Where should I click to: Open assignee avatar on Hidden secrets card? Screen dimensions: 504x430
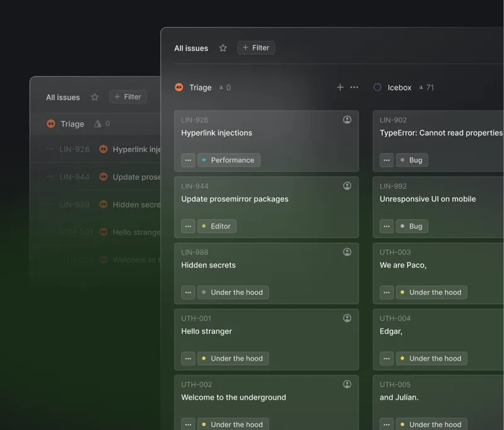[x=347, y=252]
